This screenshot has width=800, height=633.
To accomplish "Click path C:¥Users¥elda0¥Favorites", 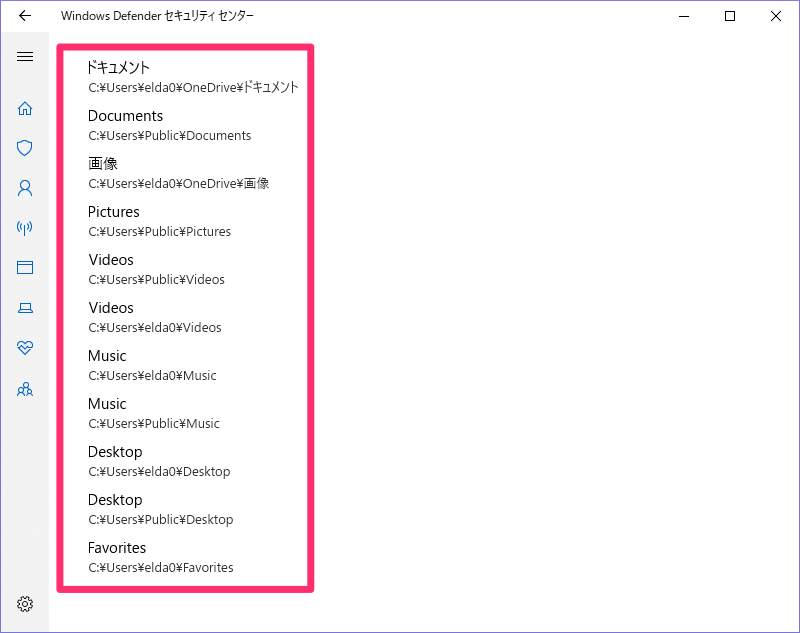I will (x=161, y=567).
